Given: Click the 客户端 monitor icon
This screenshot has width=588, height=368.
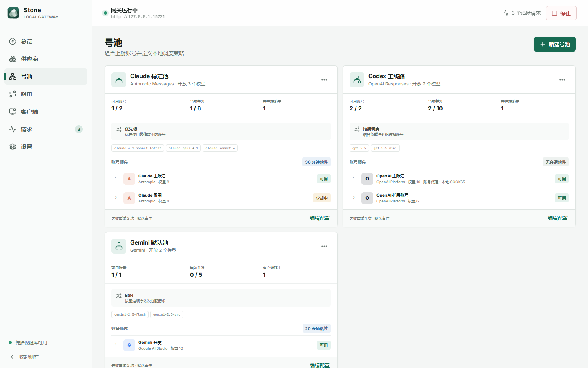Looking at the screenshot, I should pyautogui.click(x=13, y=112).
